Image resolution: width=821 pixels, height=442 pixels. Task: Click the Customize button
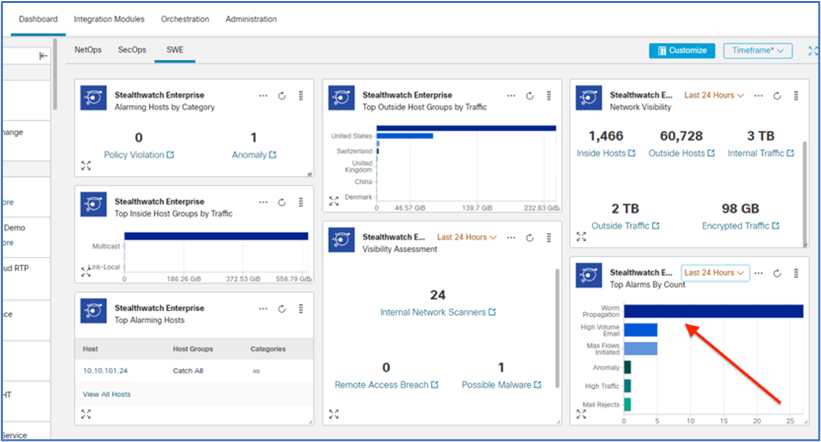[x=682, y=50]
